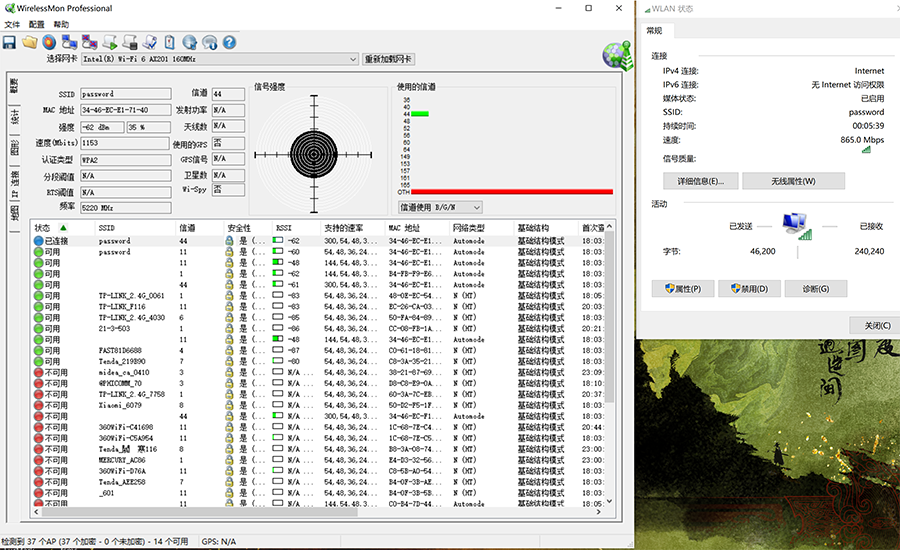
Task: Click the target bullseye toolbar icon
Action: tap(49, 42)
